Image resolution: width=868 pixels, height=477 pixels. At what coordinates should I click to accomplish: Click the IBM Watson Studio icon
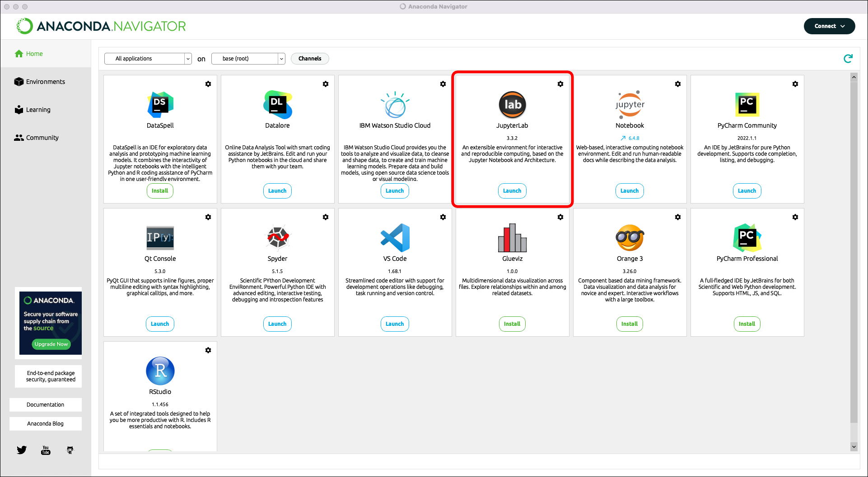pos(395,104)
